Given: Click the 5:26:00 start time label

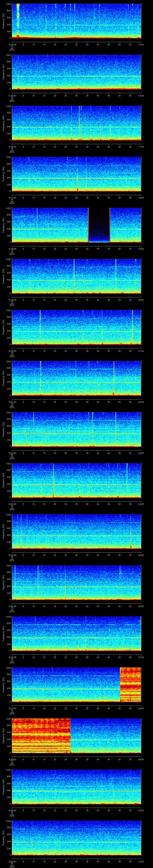Looking at the screenshot, I should pos(12,657).
